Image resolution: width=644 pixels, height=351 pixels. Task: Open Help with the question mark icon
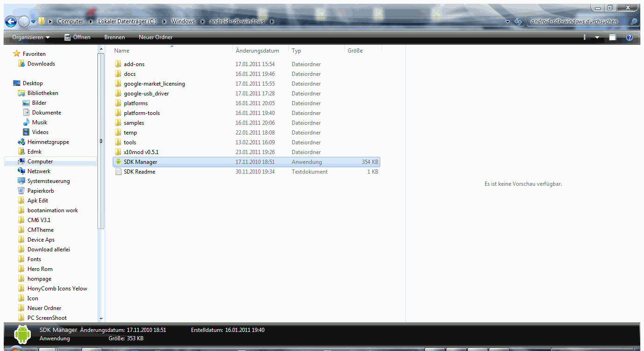(629, 37)
